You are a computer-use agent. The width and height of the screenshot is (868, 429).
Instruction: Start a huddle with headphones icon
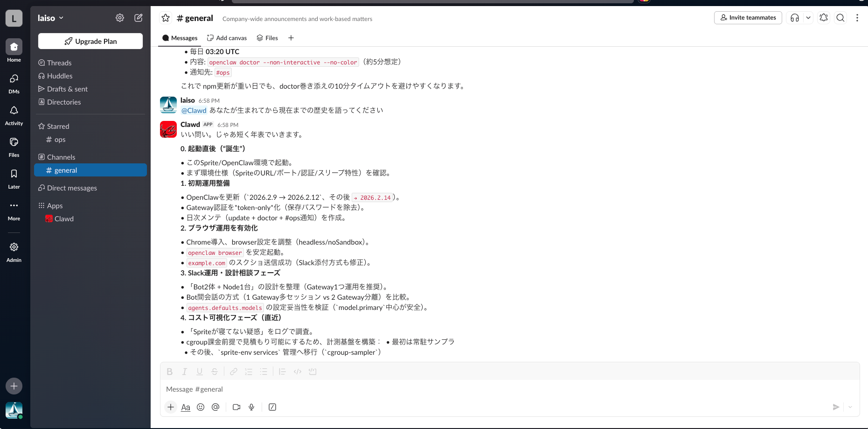[x=795, y=18]
